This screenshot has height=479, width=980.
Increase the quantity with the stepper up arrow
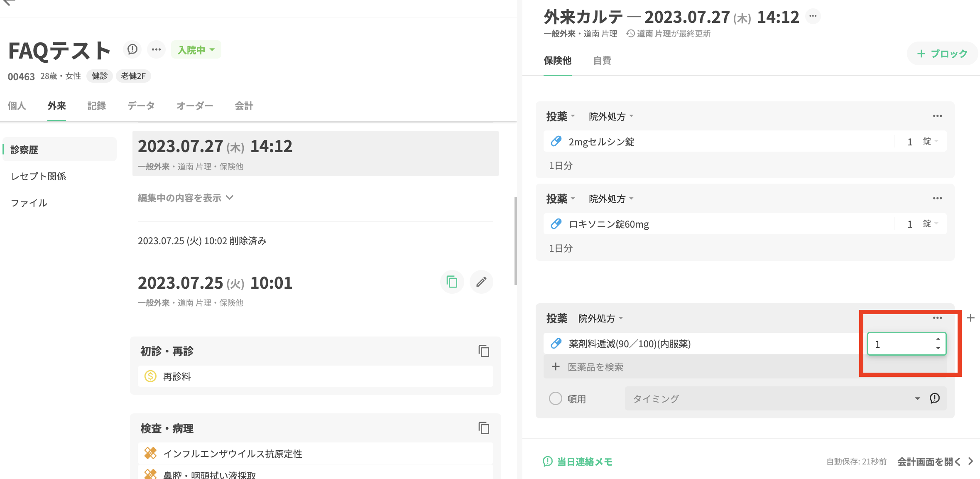(938, 339)
